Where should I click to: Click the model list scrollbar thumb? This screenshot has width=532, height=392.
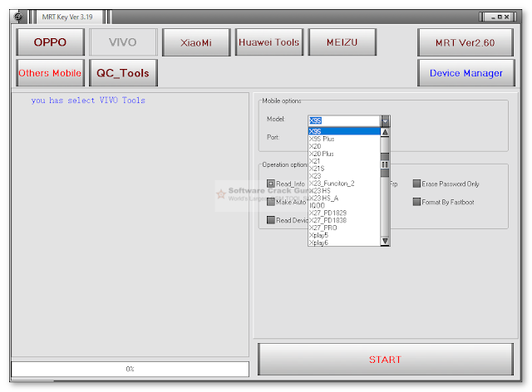point(385,164)
